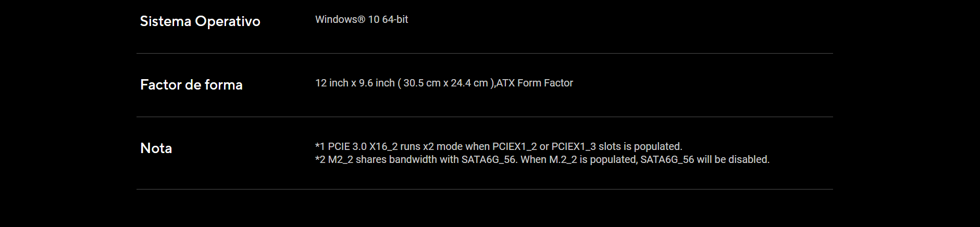
Task: Click the "12 inch" measurement text
Action: click(332, 83)
